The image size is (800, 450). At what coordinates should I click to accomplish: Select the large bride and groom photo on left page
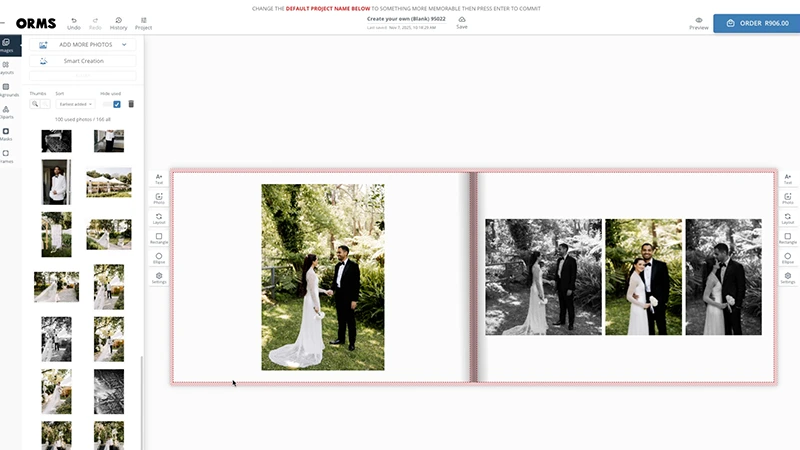coord(322,277)
